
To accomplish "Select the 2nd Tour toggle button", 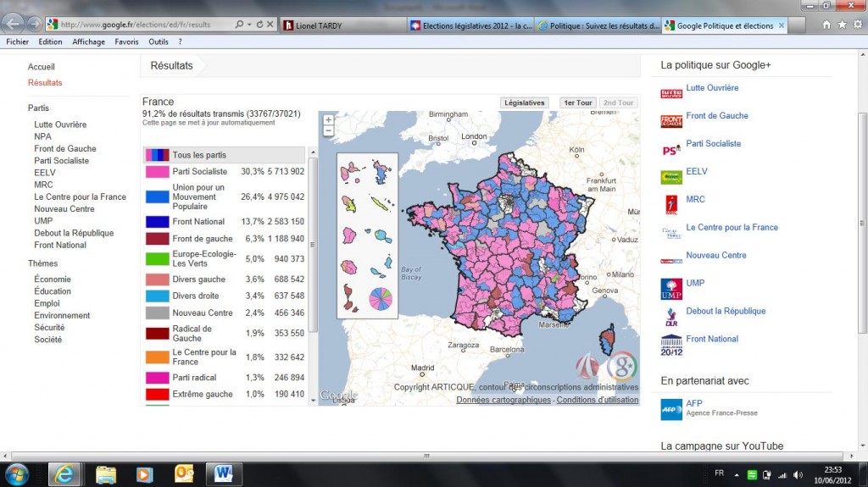I will 618,103.
